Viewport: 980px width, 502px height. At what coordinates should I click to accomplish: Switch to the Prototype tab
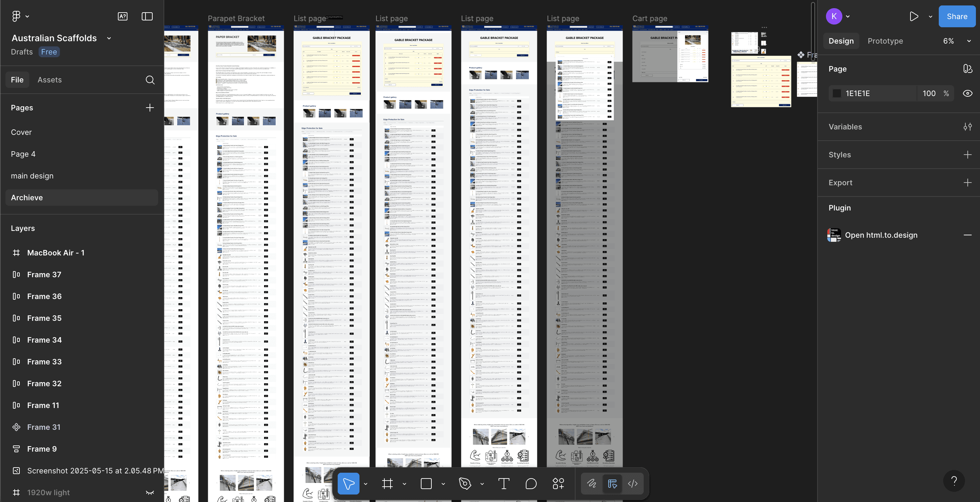click(x=885, y=41)
